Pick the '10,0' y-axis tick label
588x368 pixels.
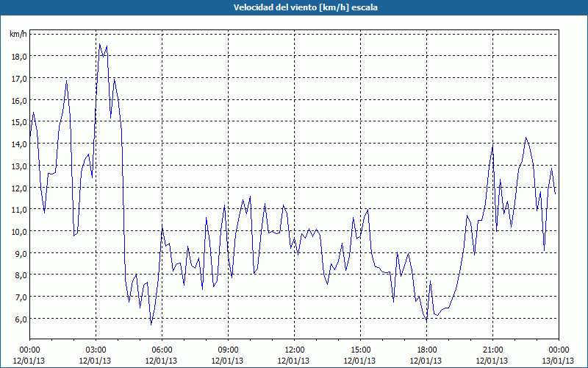click(x=19, y=231)
